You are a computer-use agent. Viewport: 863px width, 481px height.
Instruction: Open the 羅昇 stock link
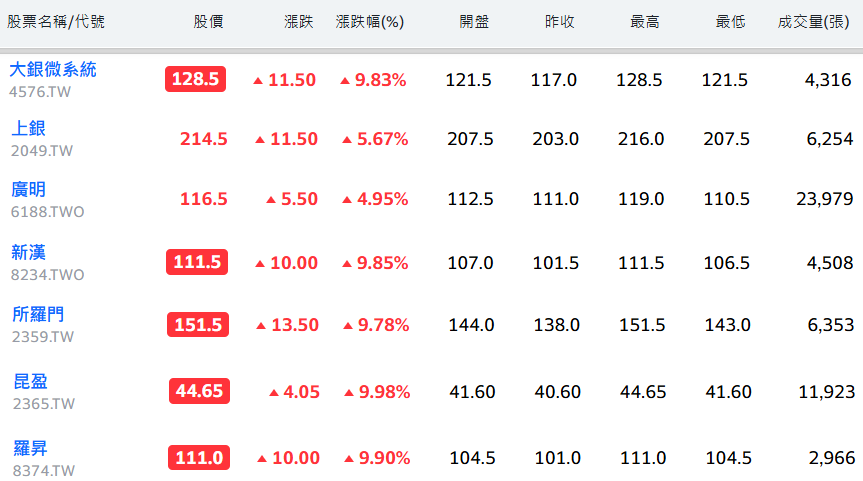30,449
